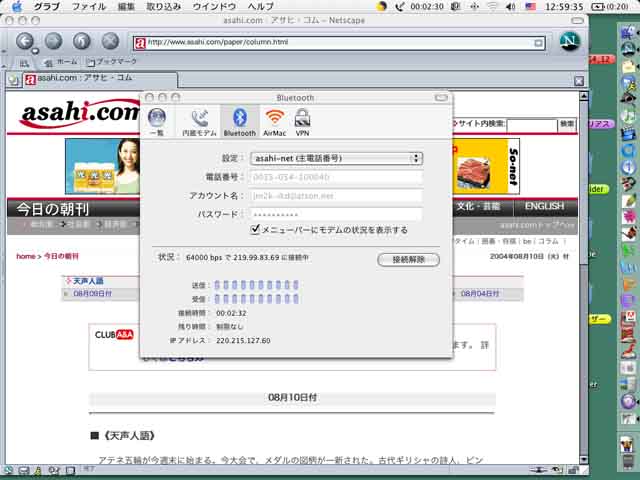This screenshot has width=640, height=480.
Task: Open the 文化・芸能 section
Action: pos(478,207)
